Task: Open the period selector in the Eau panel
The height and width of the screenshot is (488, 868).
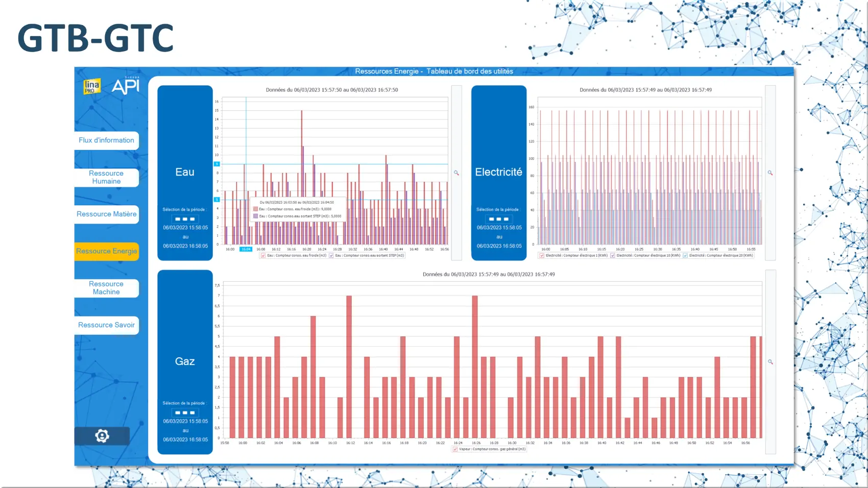Action: click(185, 219)
